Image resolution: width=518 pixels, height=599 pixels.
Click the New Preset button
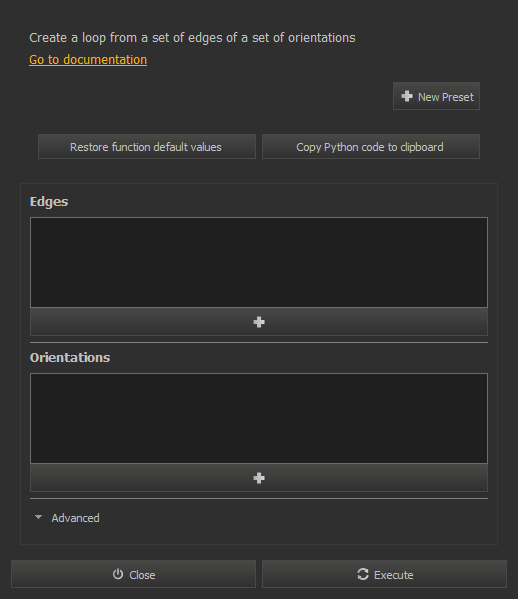(436, 96)
